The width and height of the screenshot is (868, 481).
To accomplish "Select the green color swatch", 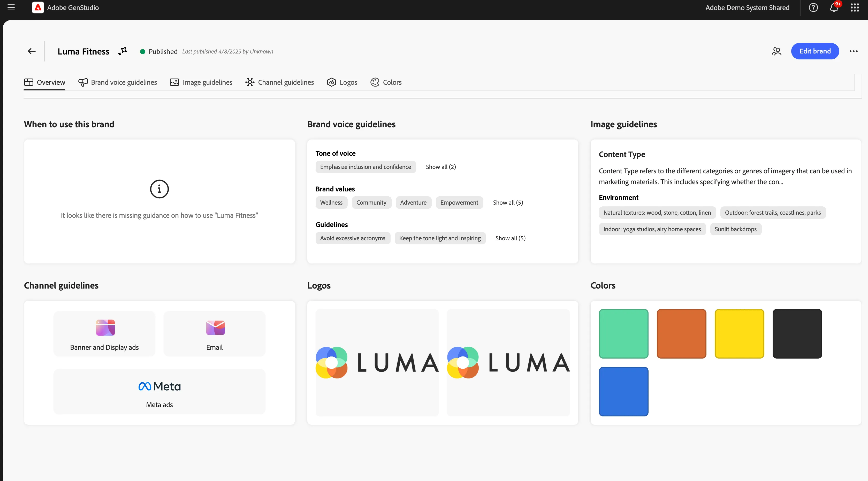I will 623,333.
